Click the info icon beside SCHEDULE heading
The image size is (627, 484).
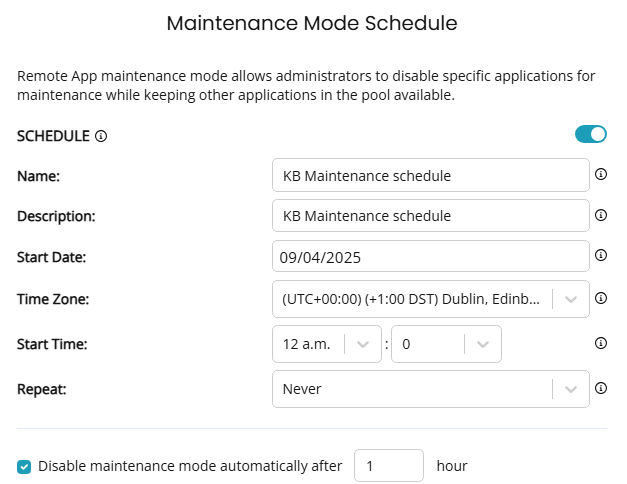[101, 136]
